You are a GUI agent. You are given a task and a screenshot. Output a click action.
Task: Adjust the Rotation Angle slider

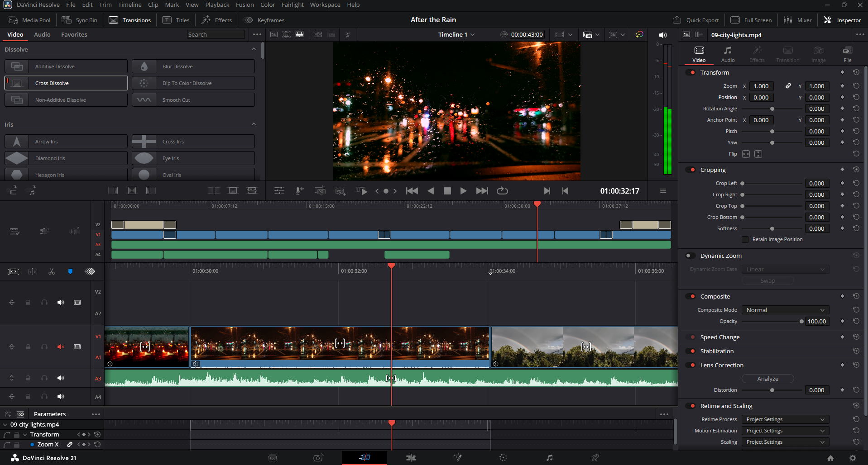tap(772, 109)
